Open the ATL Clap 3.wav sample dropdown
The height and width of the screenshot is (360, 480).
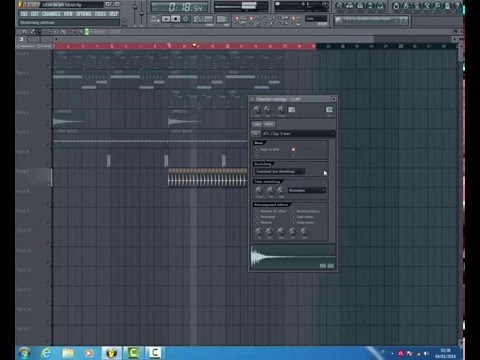[298, 134]
